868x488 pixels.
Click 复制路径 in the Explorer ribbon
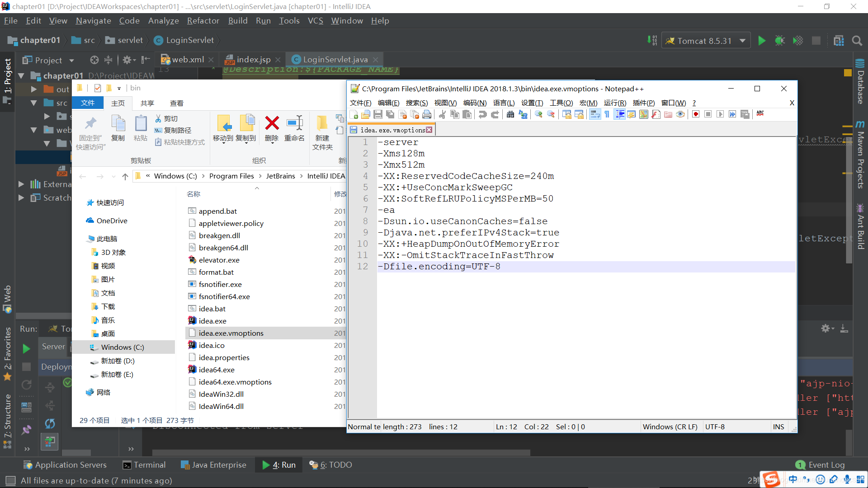(173, 130)
